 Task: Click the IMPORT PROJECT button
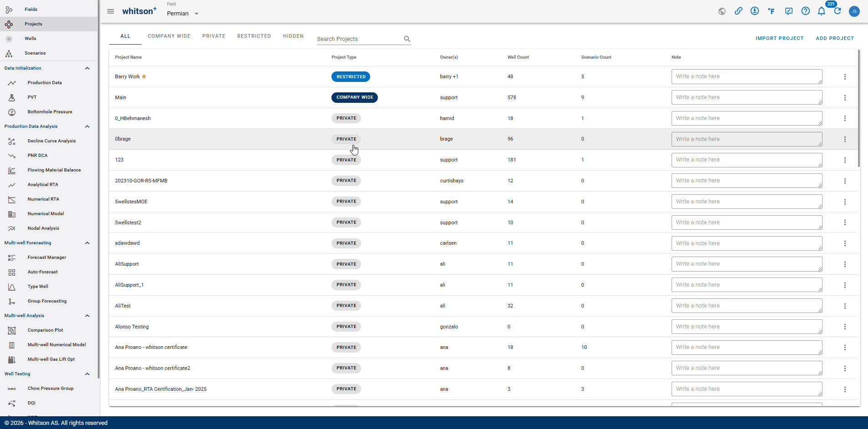tap(779, 38)
